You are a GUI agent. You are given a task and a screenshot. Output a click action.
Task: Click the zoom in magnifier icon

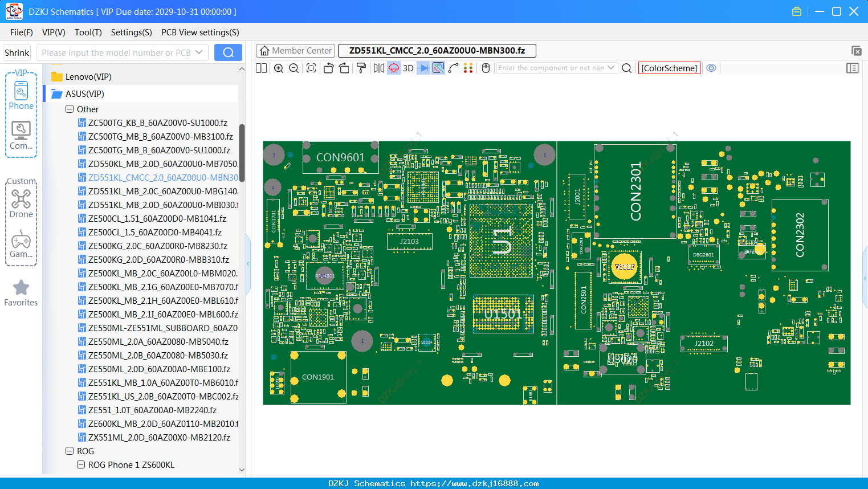click(x=279, y=68)
